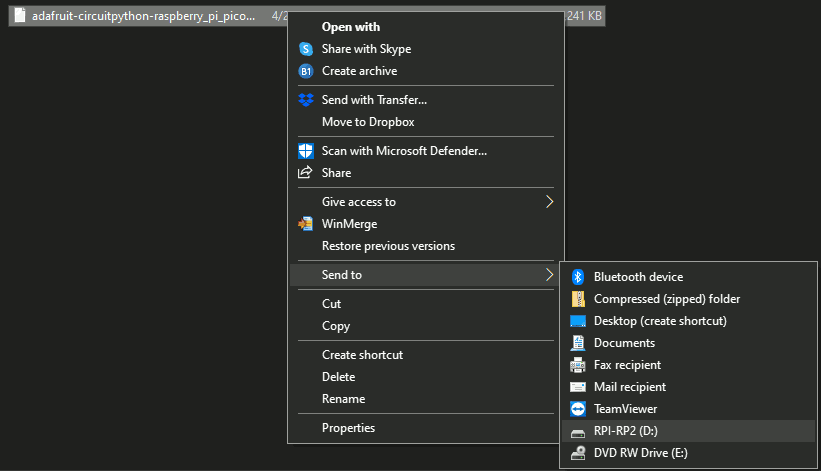Click the Fax recipient printer icon
The width and height of the screenshot is (821, 471).
pos(578,365)
